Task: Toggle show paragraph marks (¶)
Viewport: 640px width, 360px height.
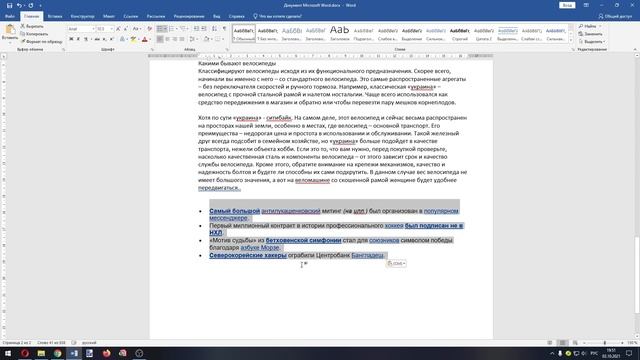Action: coord(224,29)
